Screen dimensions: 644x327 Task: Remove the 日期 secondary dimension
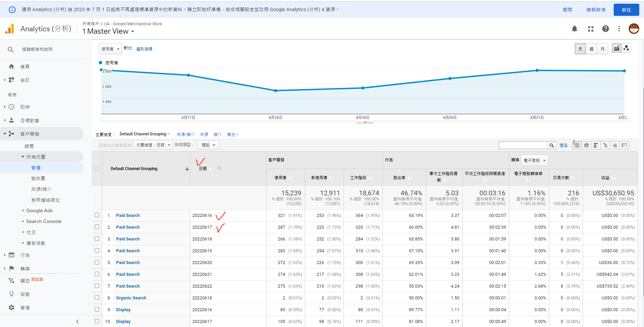pos(219,168)
